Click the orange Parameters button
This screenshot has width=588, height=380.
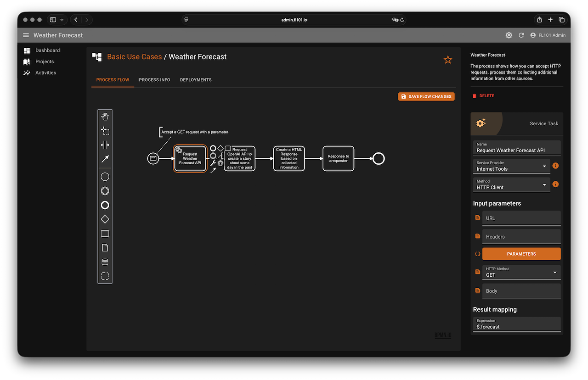tap(521, 254)
